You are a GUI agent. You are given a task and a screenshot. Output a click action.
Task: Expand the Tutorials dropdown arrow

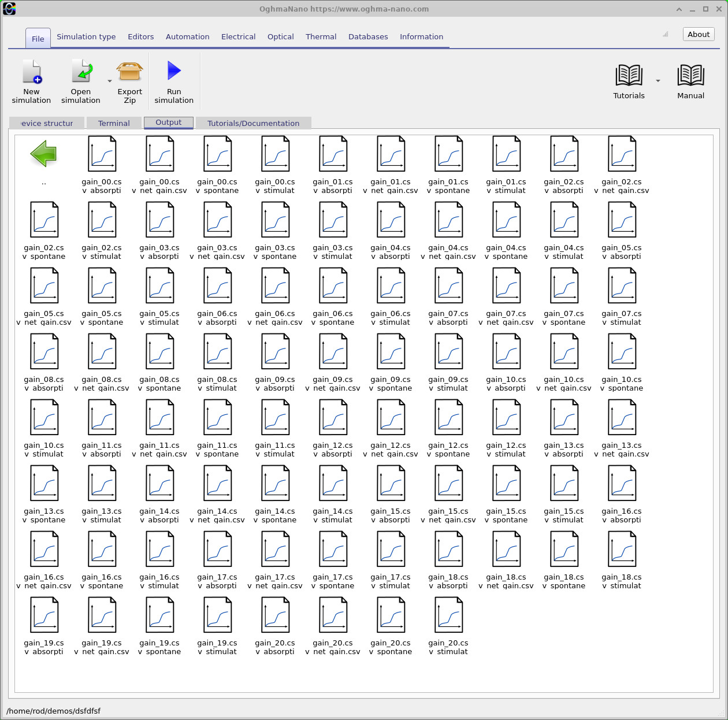(x=658, y=81)
